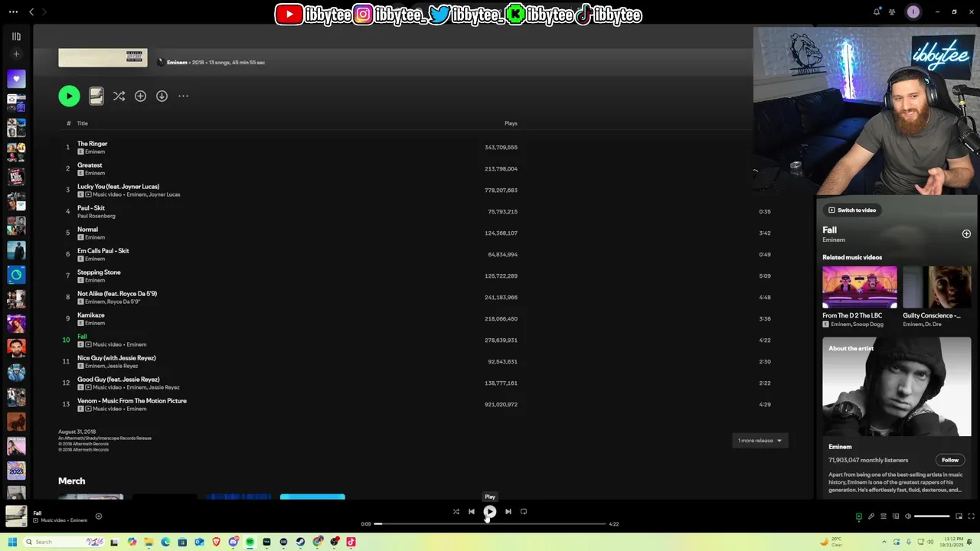
Task: Expand the 1 more release dropdown
Action: click(x=759, y=441)
